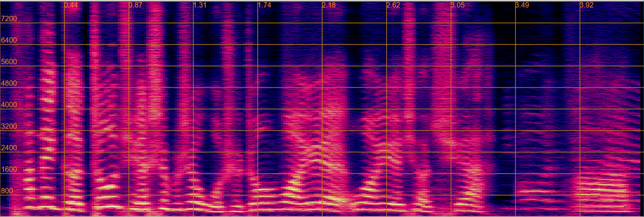644x217 pixels.
Task: Select the 5600 frequency axis label
Action: tap(9, 62)
